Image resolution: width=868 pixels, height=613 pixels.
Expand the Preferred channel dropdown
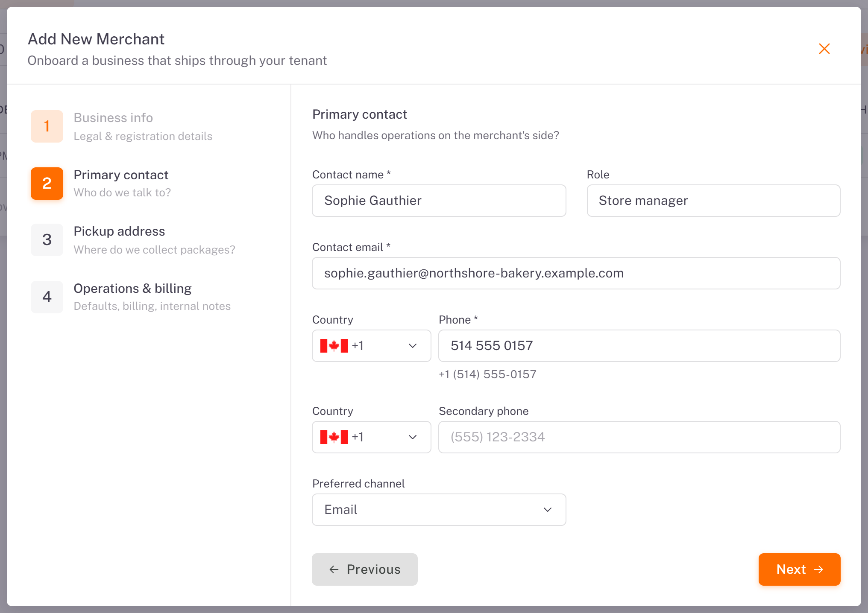coord(439,510)
